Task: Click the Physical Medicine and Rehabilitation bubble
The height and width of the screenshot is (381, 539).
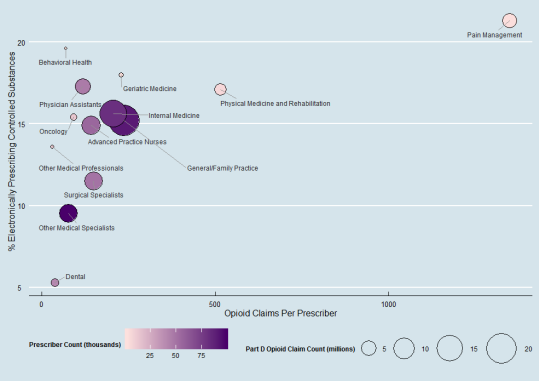Action: pyautogui.click(x=220, y=89)
